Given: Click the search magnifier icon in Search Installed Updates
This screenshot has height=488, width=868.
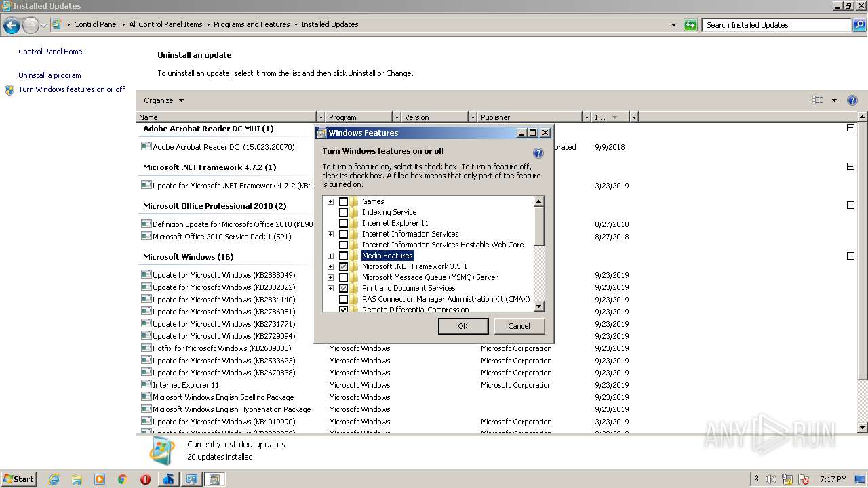Looking at the screenshot, I should click(x=859, y=25).
